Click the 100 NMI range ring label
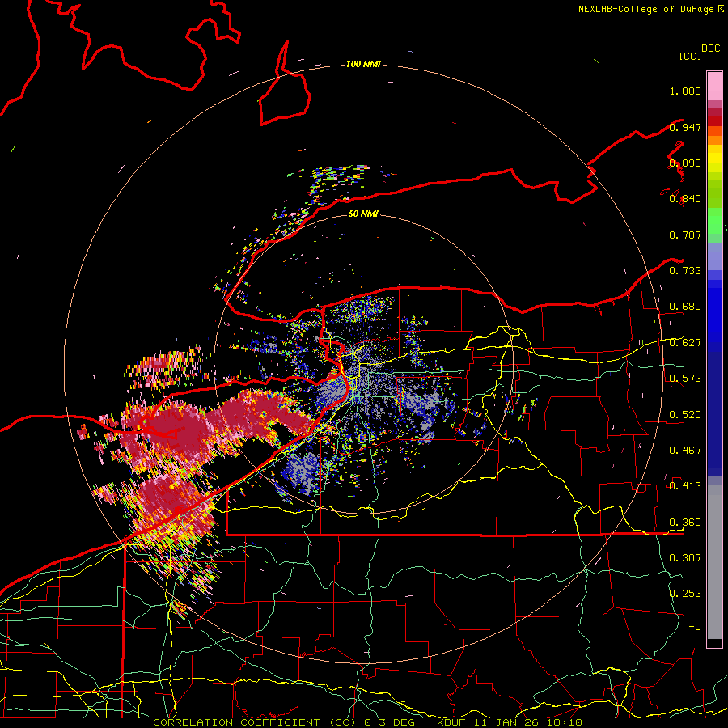This screenshot has width=728, height=728. point(363,64)
